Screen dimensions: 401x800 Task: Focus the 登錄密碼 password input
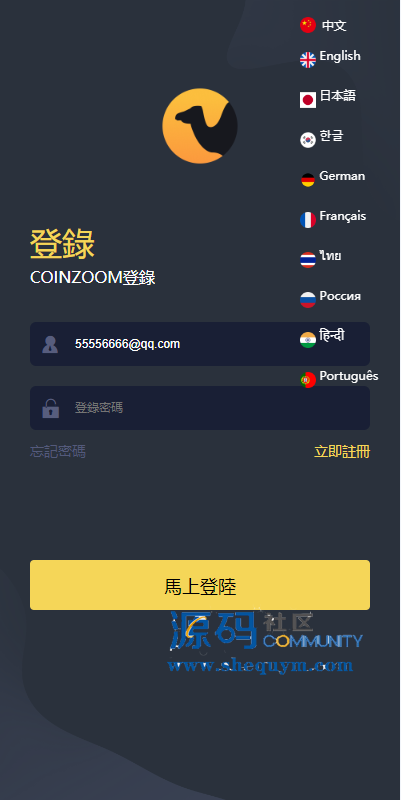(x=200, y=408)
